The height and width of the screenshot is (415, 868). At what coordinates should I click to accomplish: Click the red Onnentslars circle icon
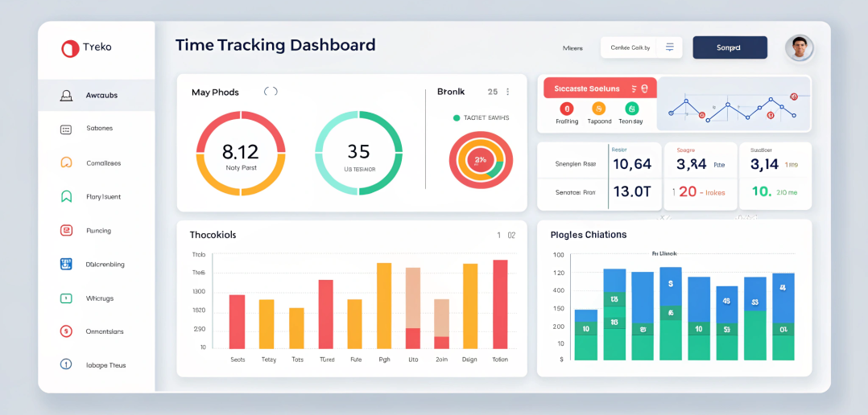[x=67, y=331]
